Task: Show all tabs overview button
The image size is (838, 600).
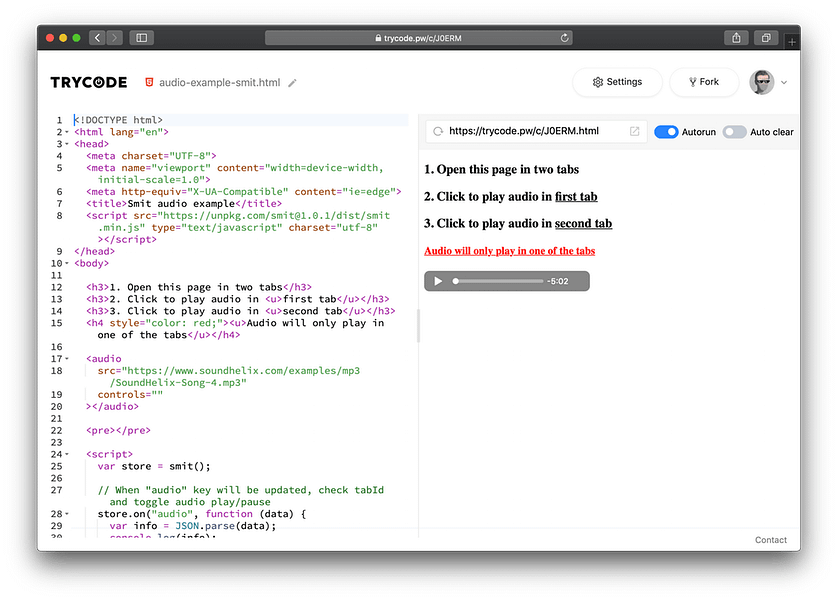Action: coord(766,38)
